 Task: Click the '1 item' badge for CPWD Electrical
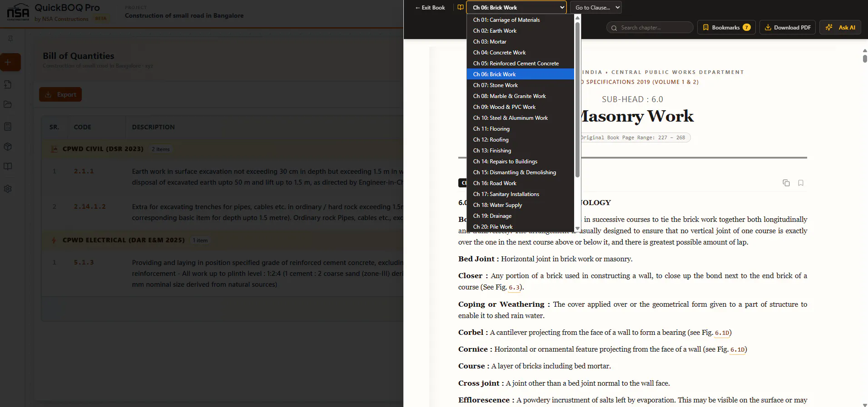point(200,240)
